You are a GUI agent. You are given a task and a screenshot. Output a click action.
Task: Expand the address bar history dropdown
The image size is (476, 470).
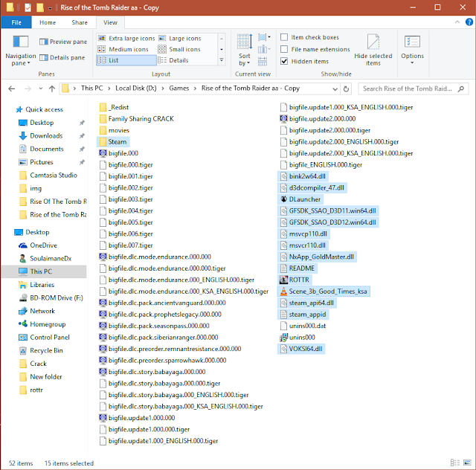335,89
